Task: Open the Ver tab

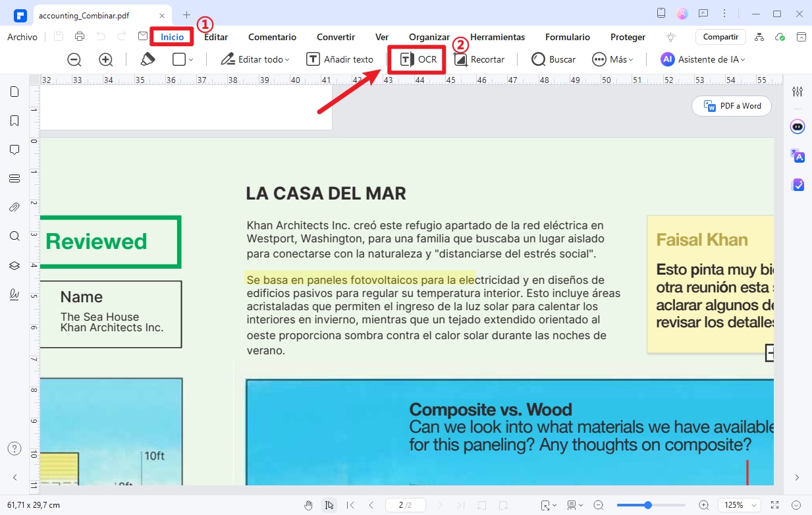Action: pyautogui.click(x=382, y=37)
